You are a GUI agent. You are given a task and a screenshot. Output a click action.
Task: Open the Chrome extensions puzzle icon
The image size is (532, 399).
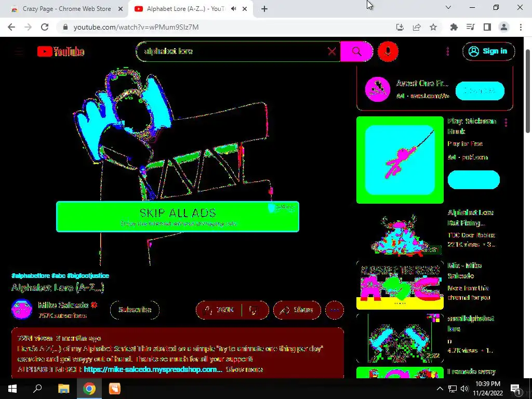[454, 27]
